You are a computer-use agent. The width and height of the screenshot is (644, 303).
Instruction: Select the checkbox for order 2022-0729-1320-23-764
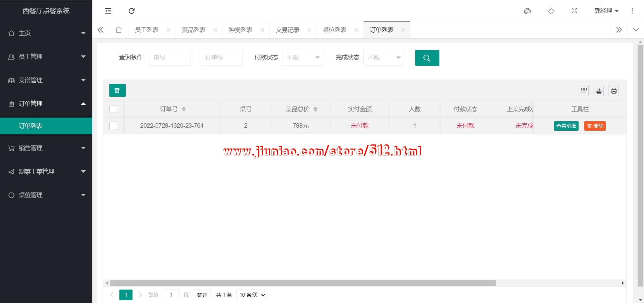click(x=113, y=126)
